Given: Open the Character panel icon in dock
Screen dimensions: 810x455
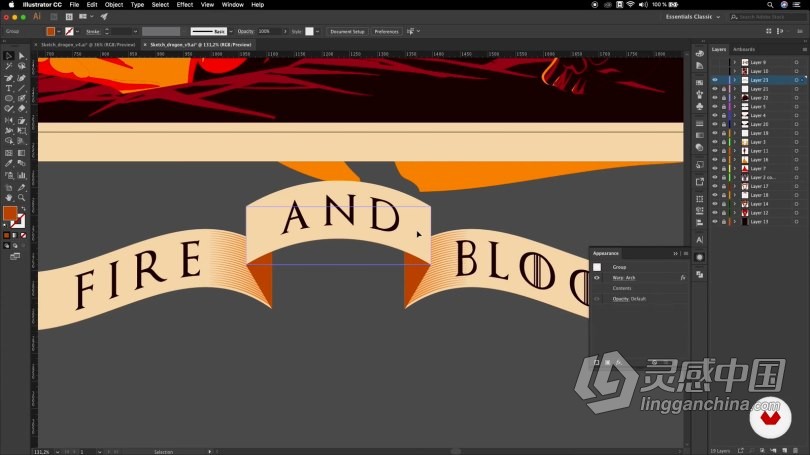Looking at the screenshot, I should point(699,240).
